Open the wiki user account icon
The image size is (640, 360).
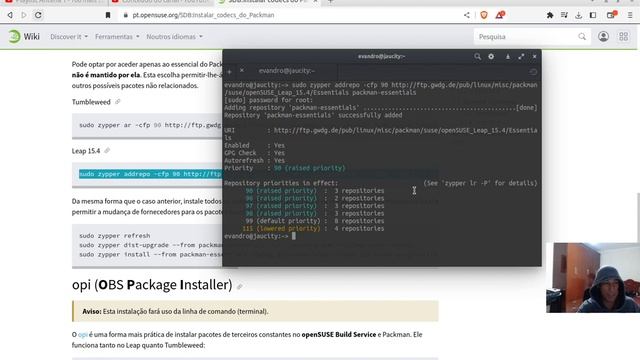point(603,37)
